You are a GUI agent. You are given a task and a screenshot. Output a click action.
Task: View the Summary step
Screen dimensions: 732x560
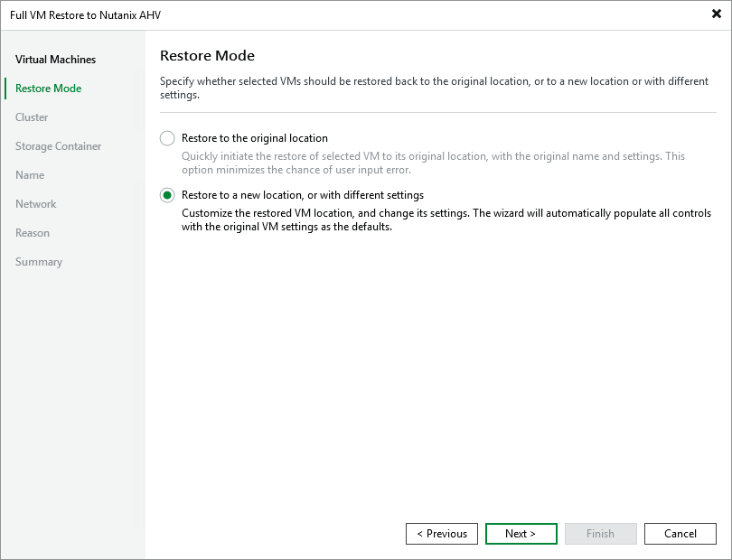[39, 261]
